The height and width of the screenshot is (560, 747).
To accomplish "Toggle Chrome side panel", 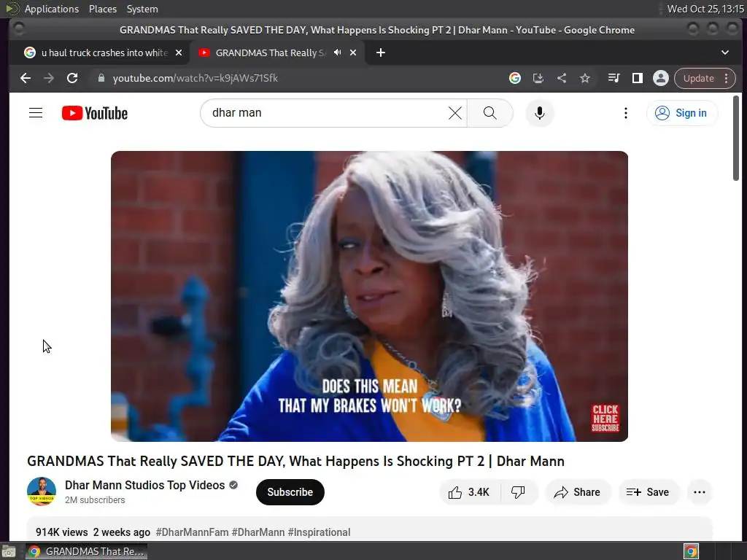I will pos(637,78).
